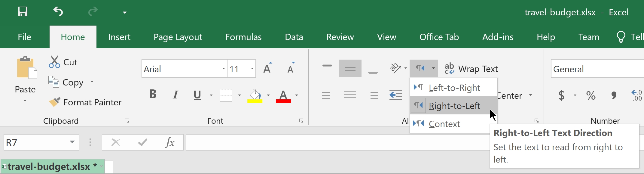Open the Help tab
Image resolution: width=644 pixels, height=174 pixels.
546,37
